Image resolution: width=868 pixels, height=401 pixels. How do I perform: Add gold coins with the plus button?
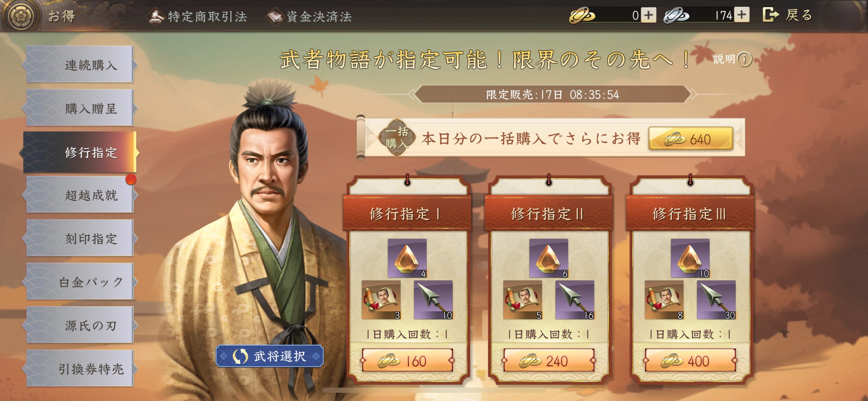point(649,15)
